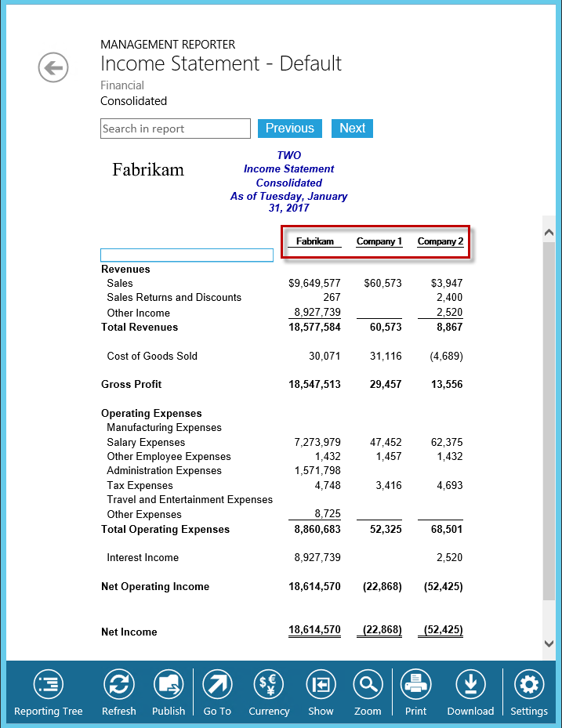Click the Fabrikam company logo text
This screenshot has width=562, height=728.
click(x=148, y=169)
